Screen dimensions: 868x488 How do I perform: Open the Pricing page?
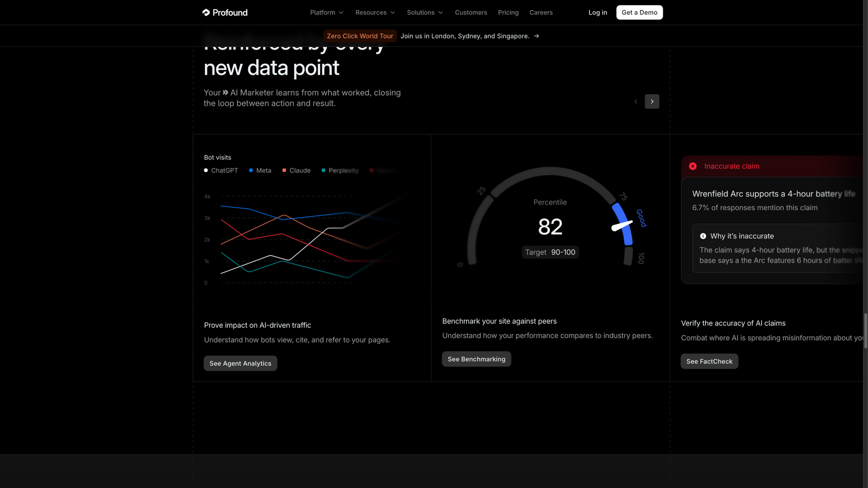[x=508, y=12]
